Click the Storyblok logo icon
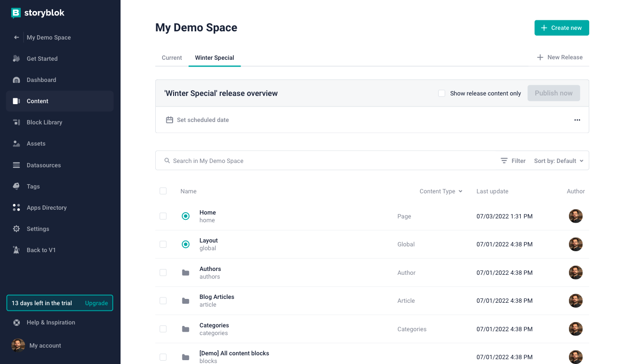Image resolution: width=623 pixels, height=364 pixels. [16, 13]
